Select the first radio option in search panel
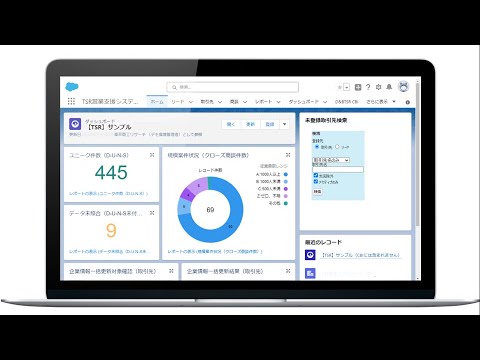The width and height of the screenshot is (480, 360). [317, 147]
